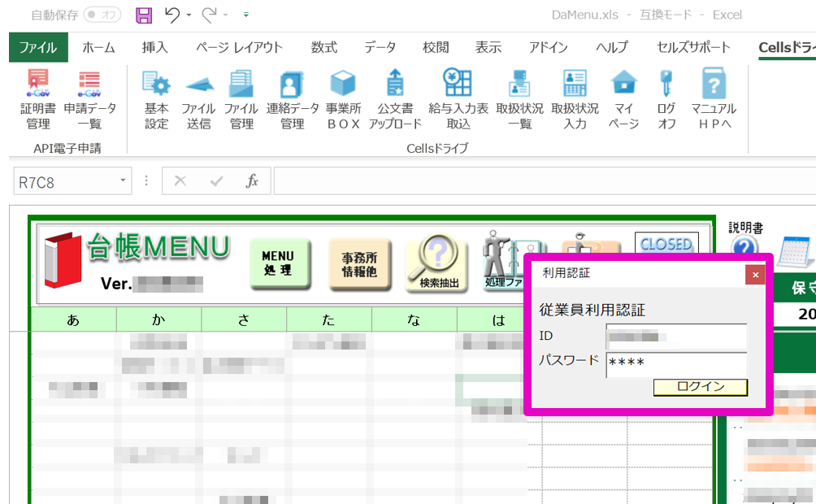The width and height of the screenshot is (816, 504).
Task: Open the 表示 tab
Action: 488,47
